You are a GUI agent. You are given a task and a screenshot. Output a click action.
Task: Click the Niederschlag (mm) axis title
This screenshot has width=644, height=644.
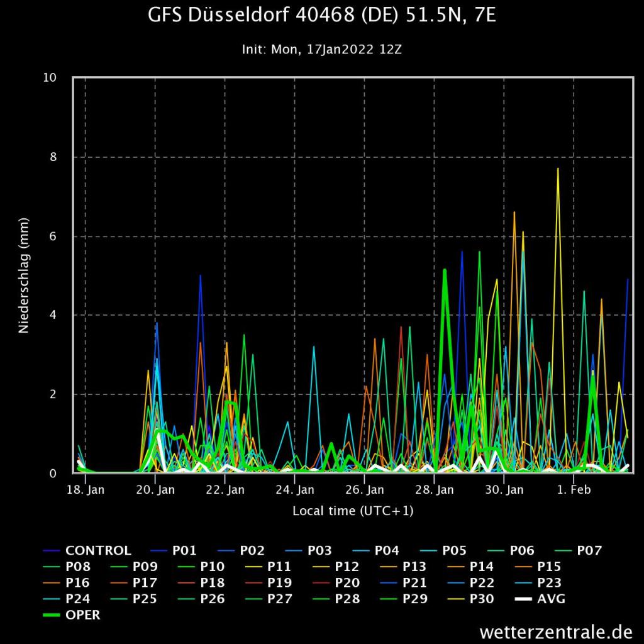click(x=24, y=275)
